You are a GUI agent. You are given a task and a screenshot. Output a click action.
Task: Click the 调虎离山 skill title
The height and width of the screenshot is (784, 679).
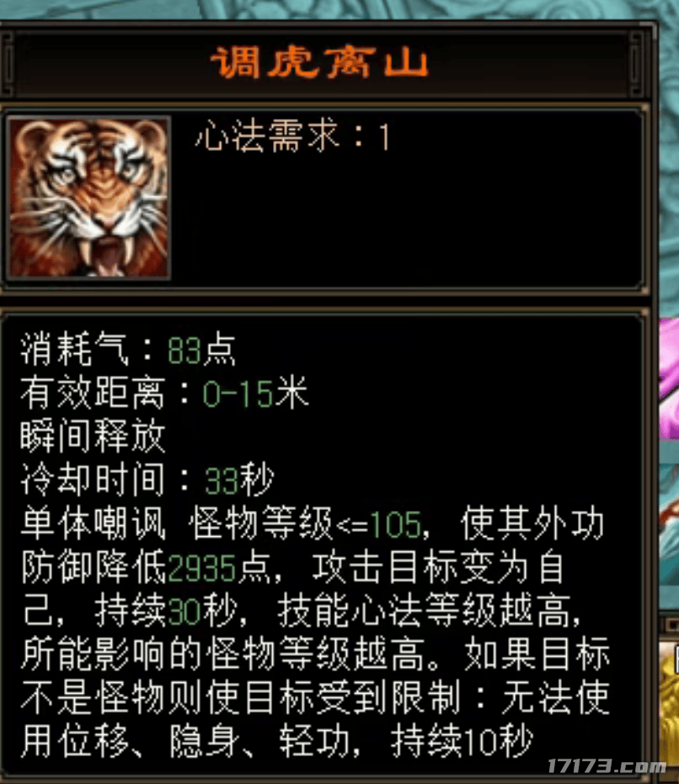tap(320, 63)
